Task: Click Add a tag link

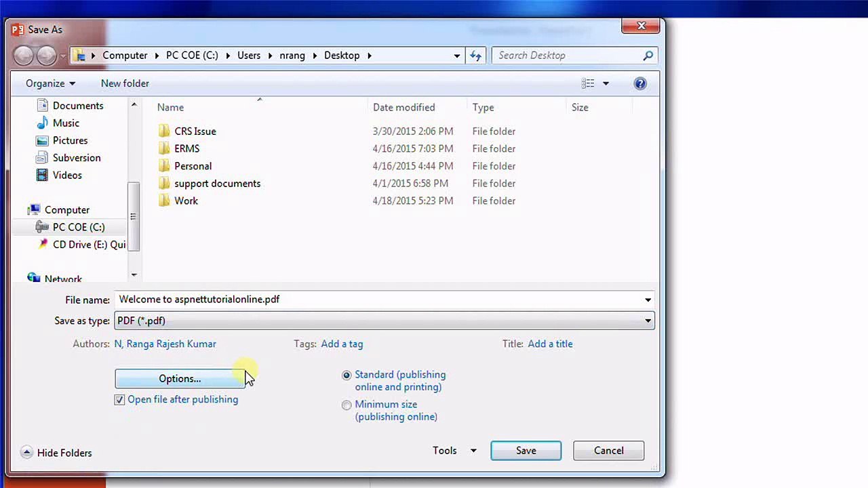Action: pos(342,344)
